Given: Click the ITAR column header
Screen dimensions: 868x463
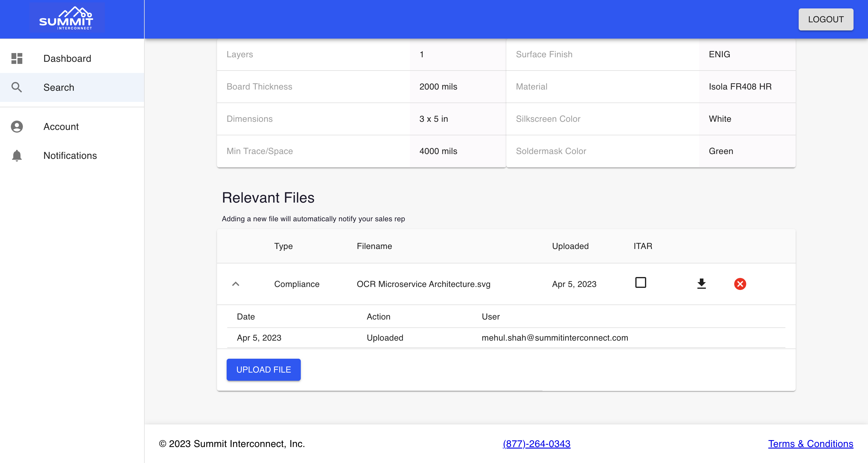Looking at the screenshot, I should [643, 246].
